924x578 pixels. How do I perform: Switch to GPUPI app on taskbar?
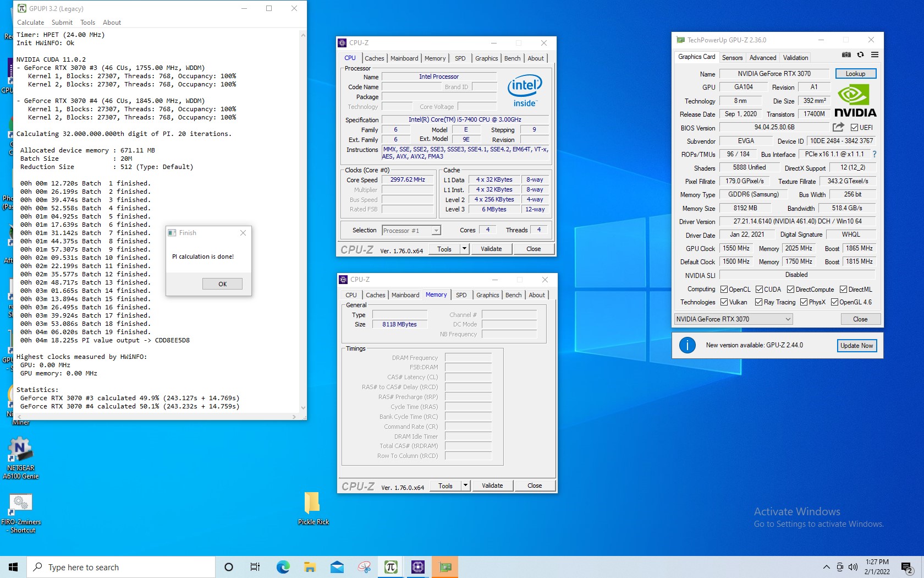point(391,567)
